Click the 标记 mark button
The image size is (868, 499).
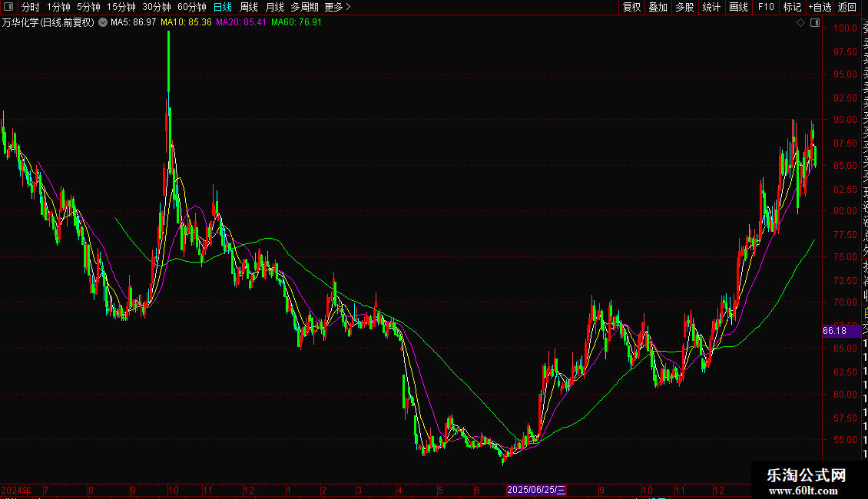point(792,7)
